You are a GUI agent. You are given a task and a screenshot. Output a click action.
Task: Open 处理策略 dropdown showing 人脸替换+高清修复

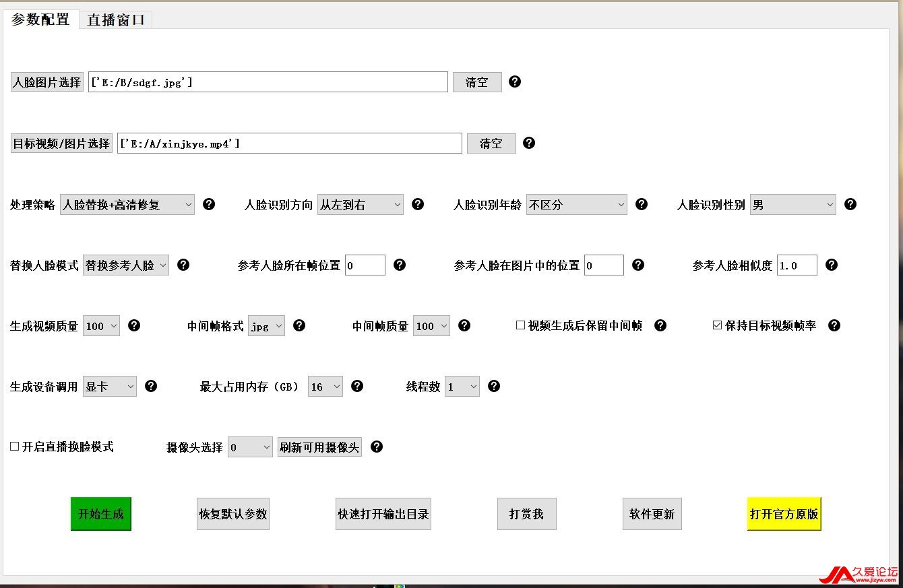(x=127, y=205)
